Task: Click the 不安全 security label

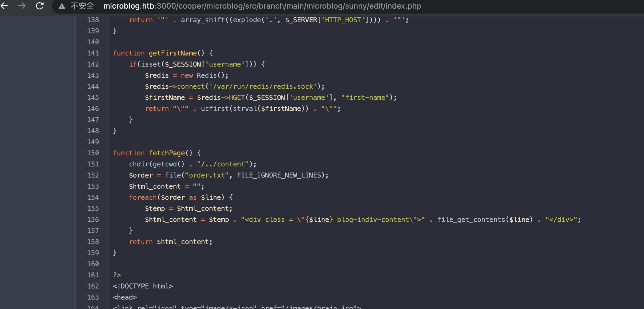Action: click(82, 6)
